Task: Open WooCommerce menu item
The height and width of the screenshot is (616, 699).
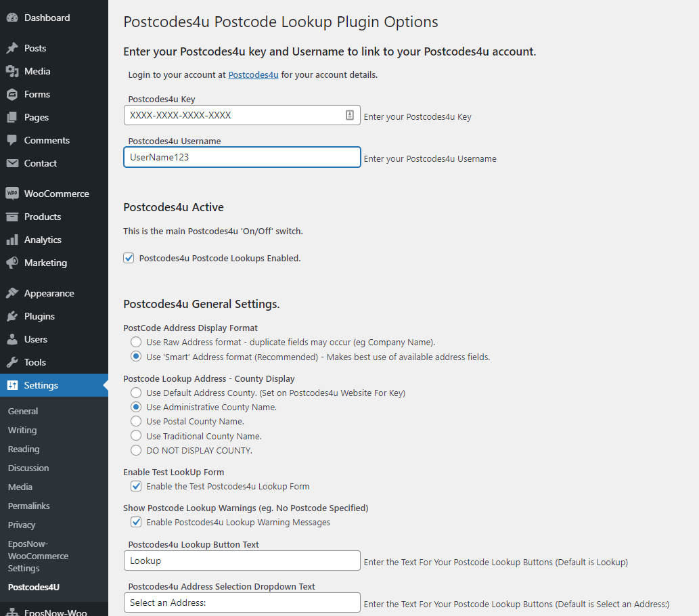Action: (57, 194)
